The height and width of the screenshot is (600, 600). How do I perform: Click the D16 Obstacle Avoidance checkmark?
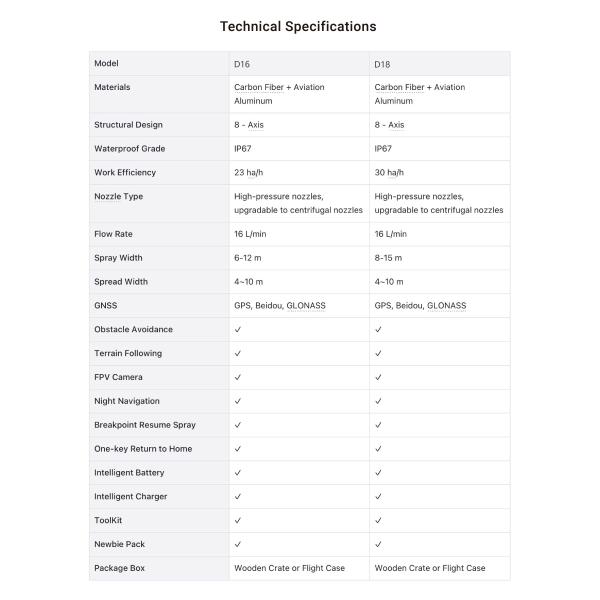point(238,329)
